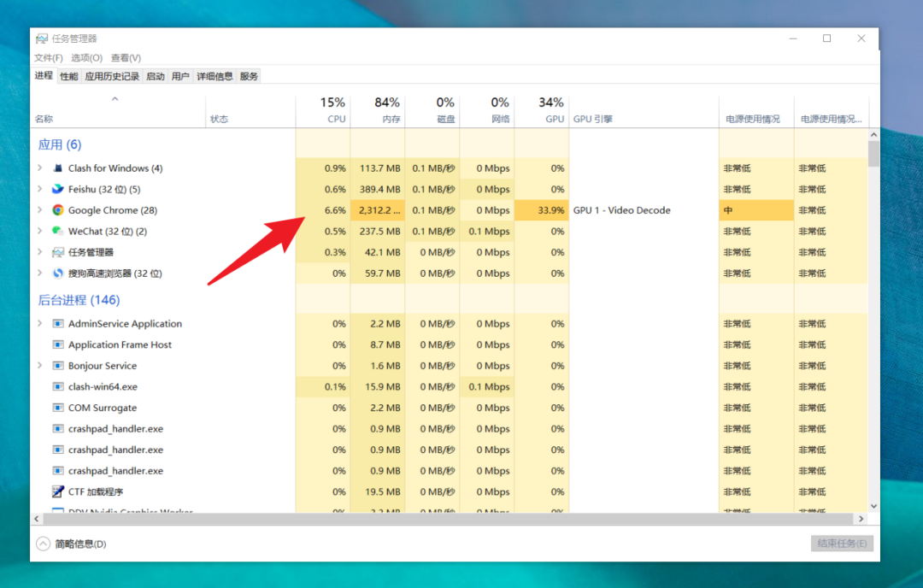Click the 结束任务(E) button
Image resolution: width=923 pixels, height=588 pixels.
tap(842, 544)
